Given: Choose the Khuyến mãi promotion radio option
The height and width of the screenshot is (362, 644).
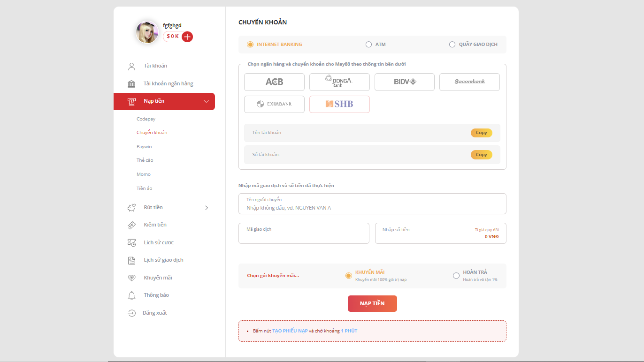Looking at the screenshot, I should pos(348,276).
